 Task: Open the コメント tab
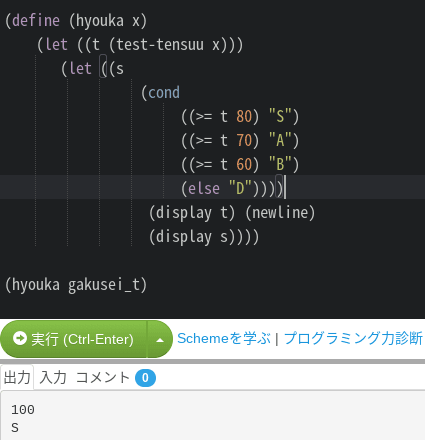pyautogui.click(x=103, y=378)
